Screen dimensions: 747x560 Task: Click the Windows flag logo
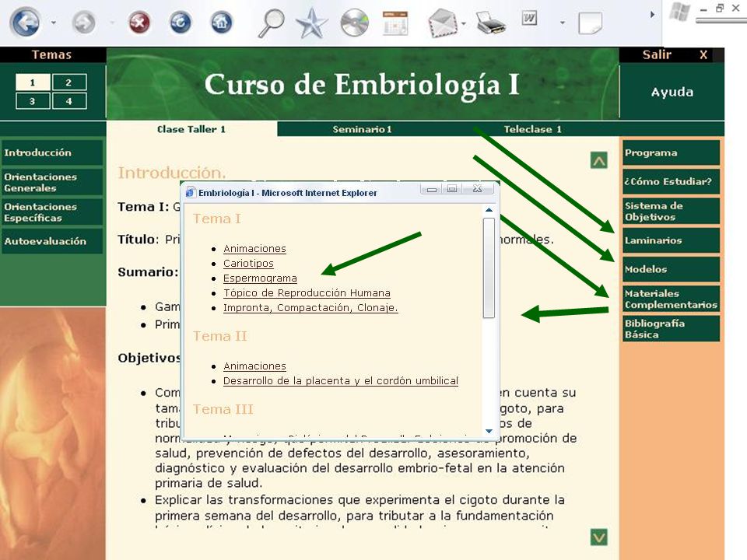click(680, 12)
